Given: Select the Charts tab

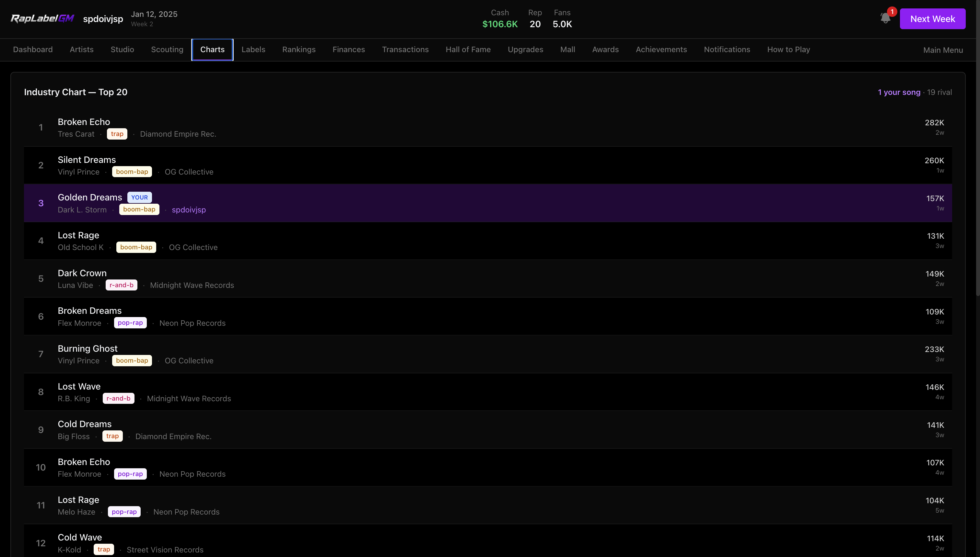Looking at the screenshot, I should [213, 49].
